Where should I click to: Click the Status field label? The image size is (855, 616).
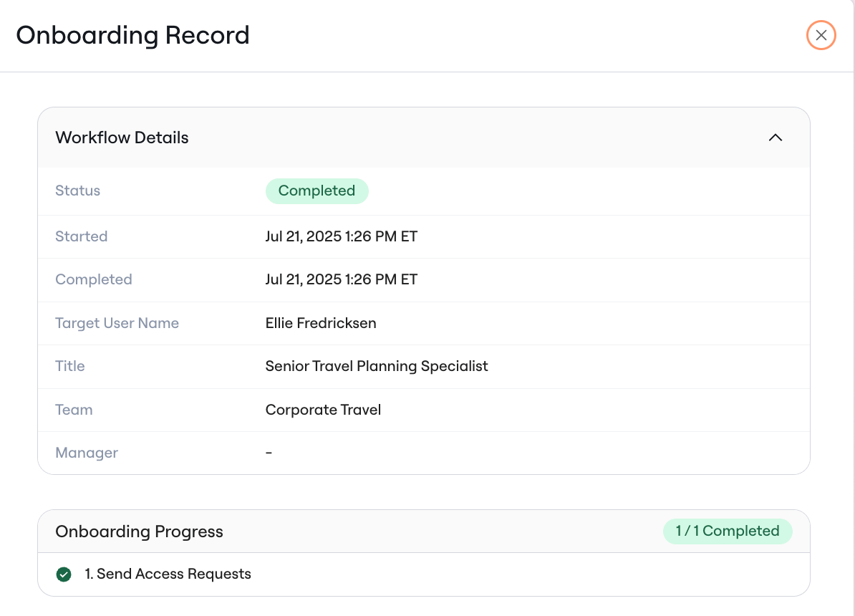point(77,191)
